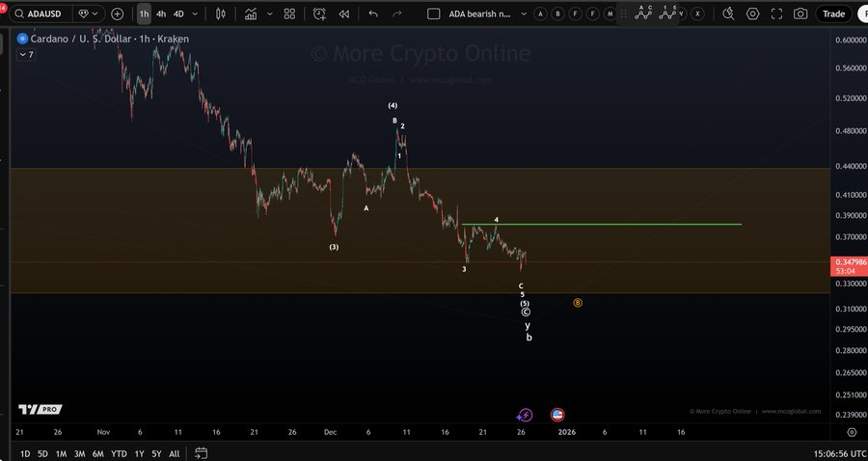Select the YTD date range

[119, 453]
